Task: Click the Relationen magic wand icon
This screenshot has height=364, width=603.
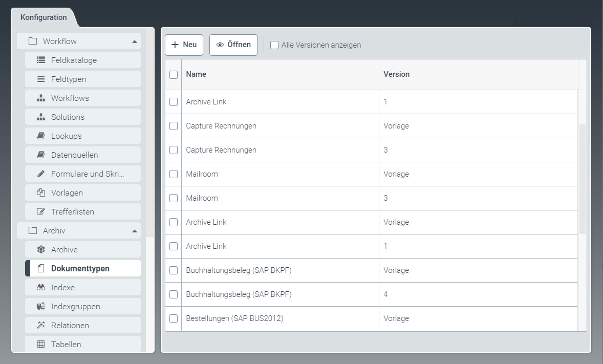Action: point(41,325)
